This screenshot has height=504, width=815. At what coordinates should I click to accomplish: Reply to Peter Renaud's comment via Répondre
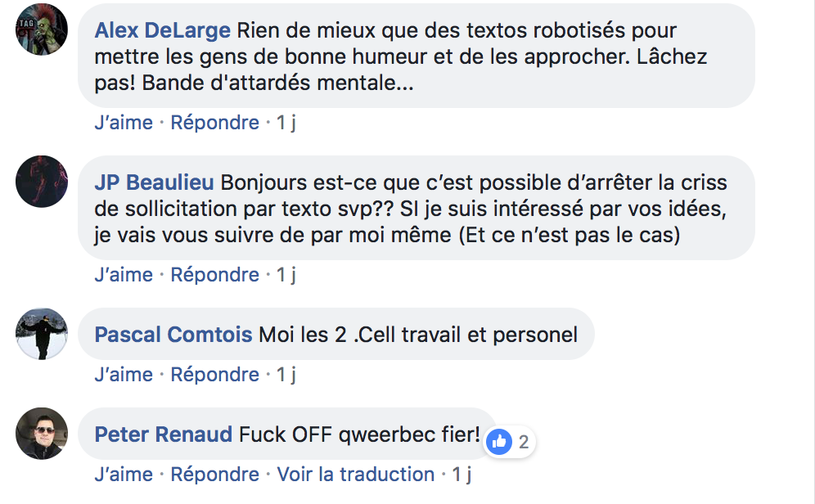coord(214,475)
